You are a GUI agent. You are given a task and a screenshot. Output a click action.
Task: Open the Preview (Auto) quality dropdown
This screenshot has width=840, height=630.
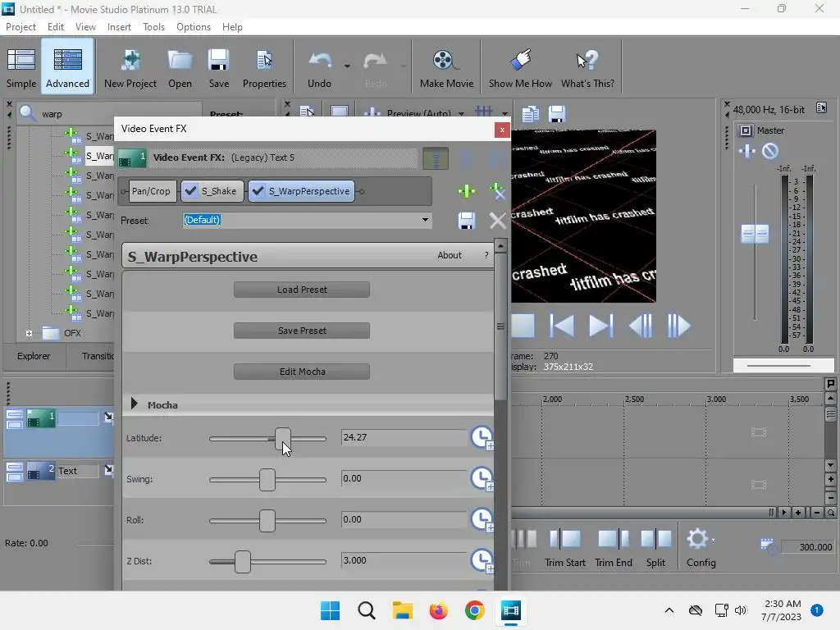(x=461, y=113)
